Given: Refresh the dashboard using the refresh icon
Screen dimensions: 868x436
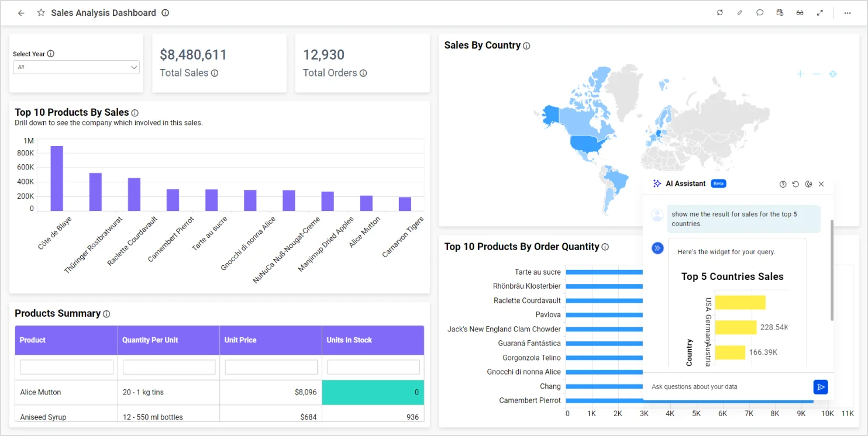Looking at the screenshot, I should coord(719,13).
